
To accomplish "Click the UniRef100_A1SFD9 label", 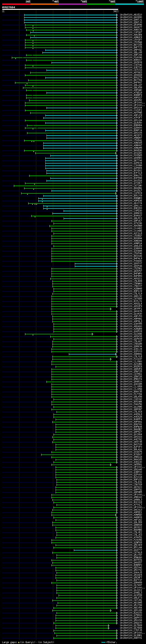I will 131,595.
